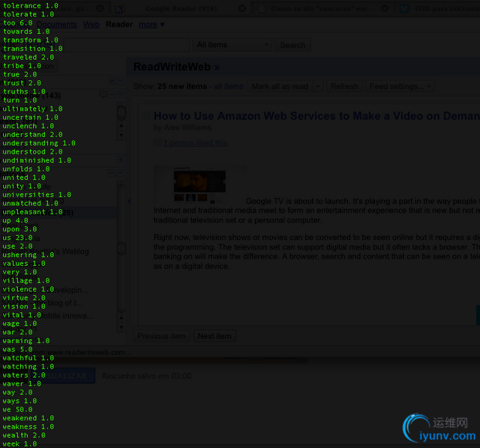
Task: Click the subscriptions list scrollbar thumb
Action: pyautogui.click(x=121, y=248)
